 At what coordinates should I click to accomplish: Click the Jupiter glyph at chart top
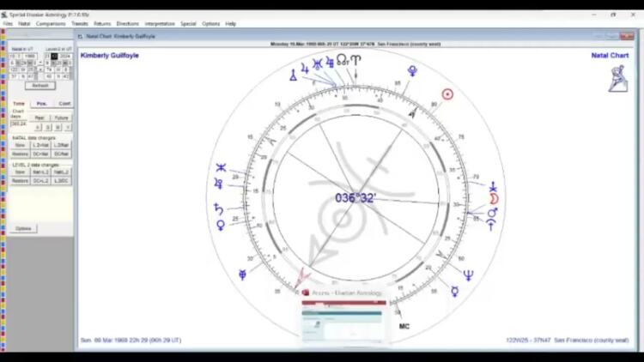[x=304, y=68]
